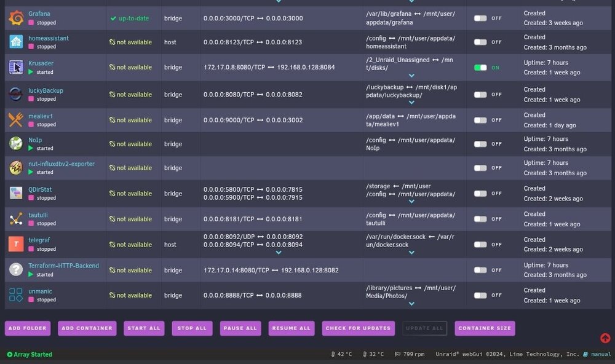615x364 pixels.
Task: Click the ADD FOLDER button
Action: tap(28, 328)
